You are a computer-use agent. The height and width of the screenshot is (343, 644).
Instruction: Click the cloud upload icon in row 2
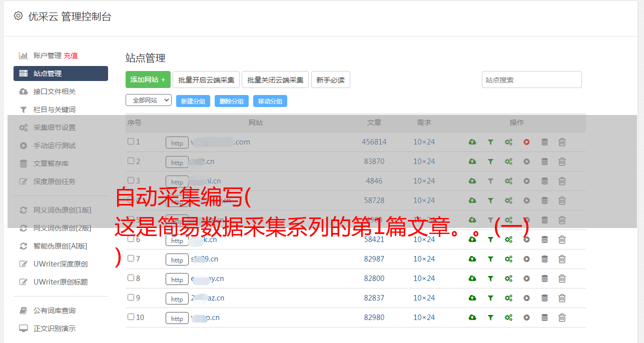(472, 161)
